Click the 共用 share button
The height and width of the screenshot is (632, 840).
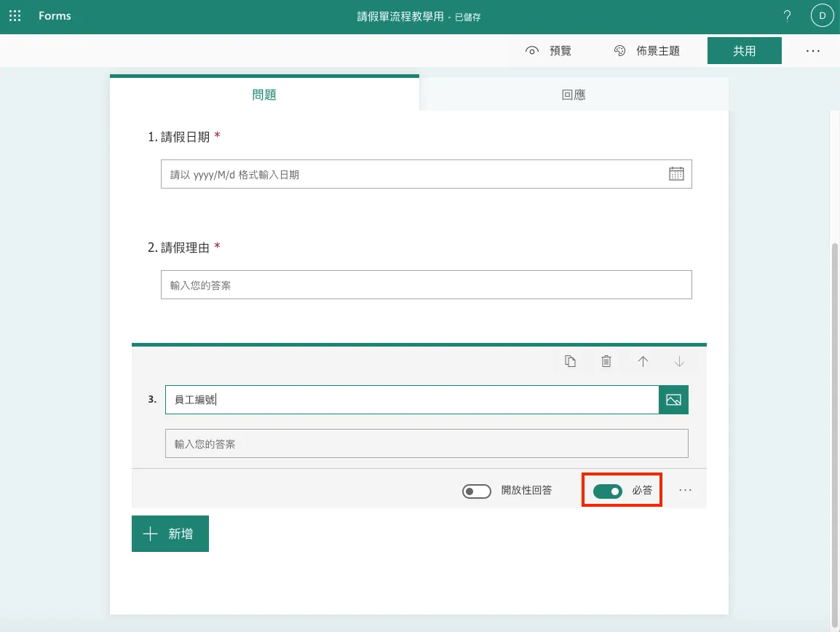[x=744, y=51]
